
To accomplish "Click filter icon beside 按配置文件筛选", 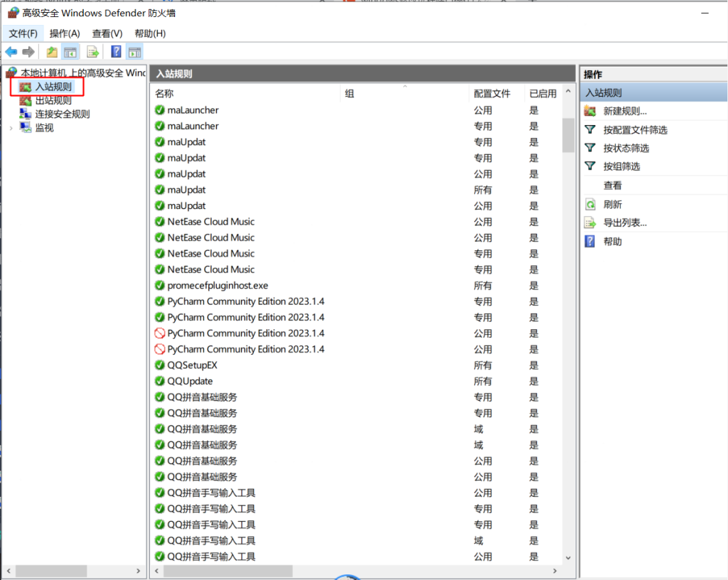I will (x=590, y=129).
